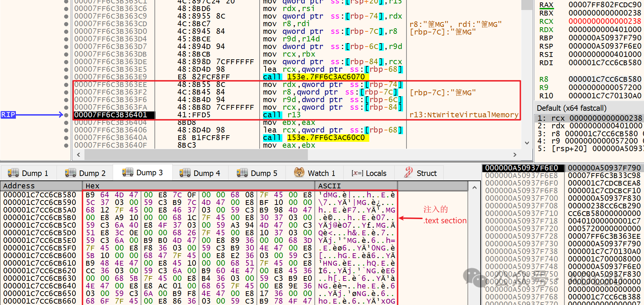Click the disassembly scroll-down chevron
This screenshot has width=644, height=305.
click(x=527, y=143)
